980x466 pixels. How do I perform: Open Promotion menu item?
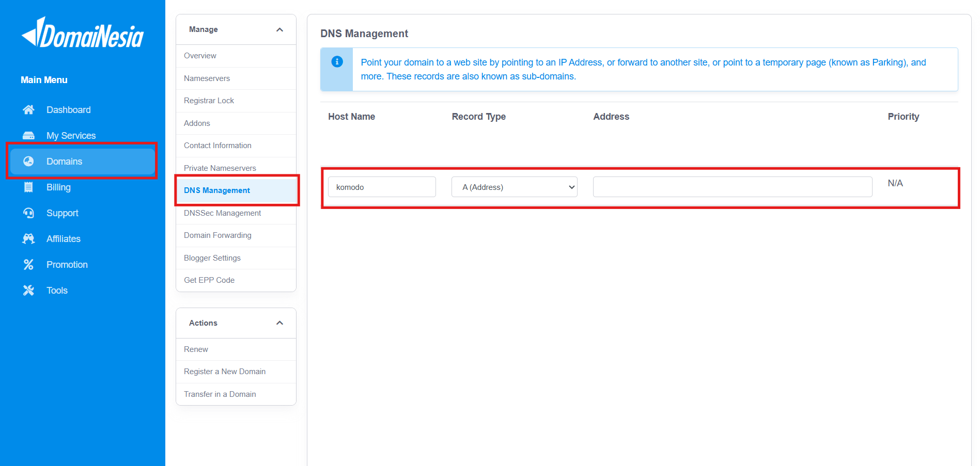(83, 265)
